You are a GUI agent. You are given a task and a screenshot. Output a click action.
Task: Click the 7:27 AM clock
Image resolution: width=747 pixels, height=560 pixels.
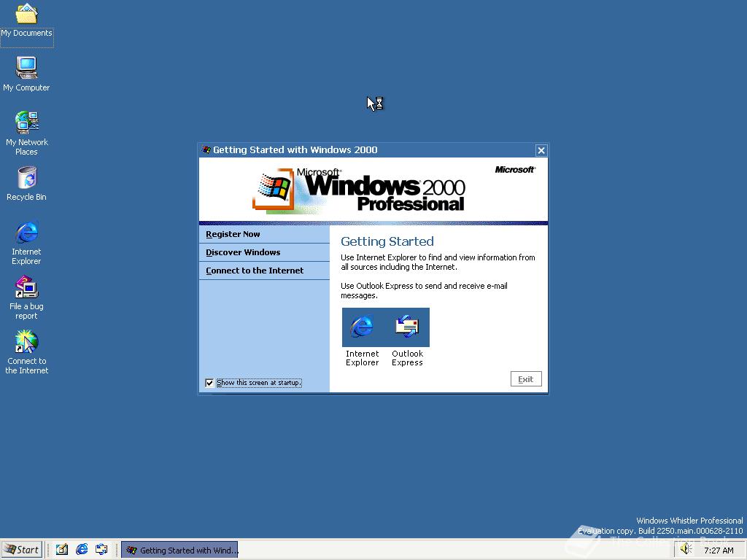(x=719, y=551)
